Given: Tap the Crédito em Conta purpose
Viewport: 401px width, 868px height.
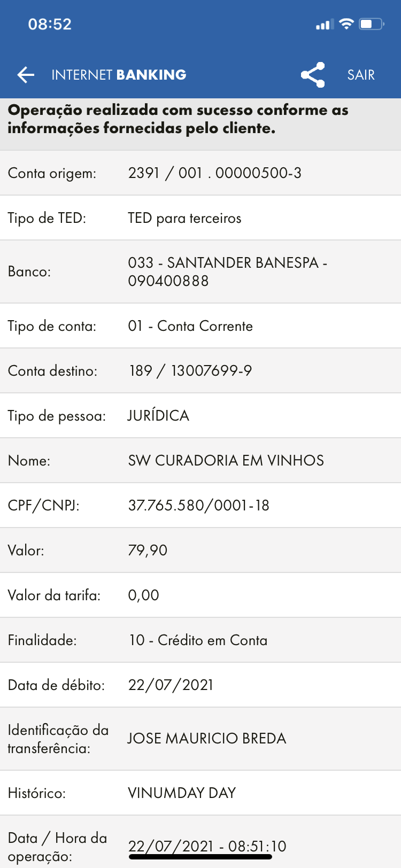Looking at the screenshot, I should 198,640.
